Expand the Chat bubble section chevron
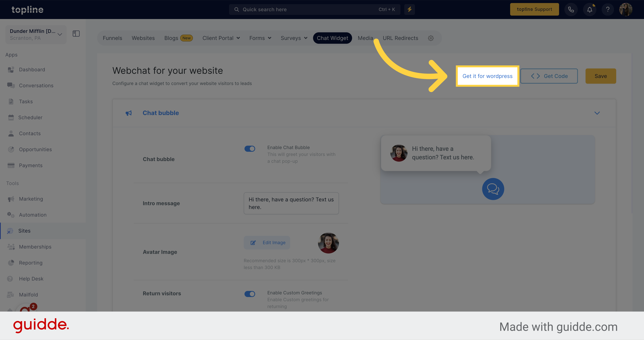The height and width of the screenshot is (340, 644). 597,113
